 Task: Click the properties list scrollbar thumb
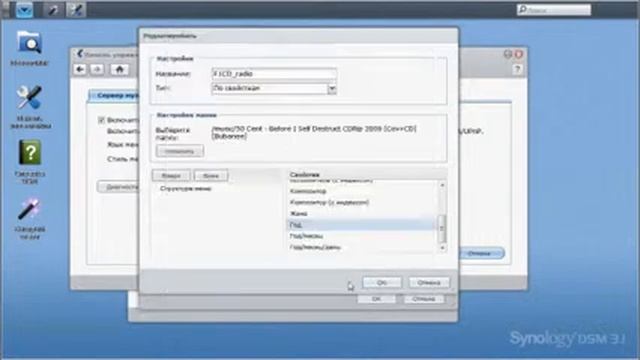[x=442, y=228]
